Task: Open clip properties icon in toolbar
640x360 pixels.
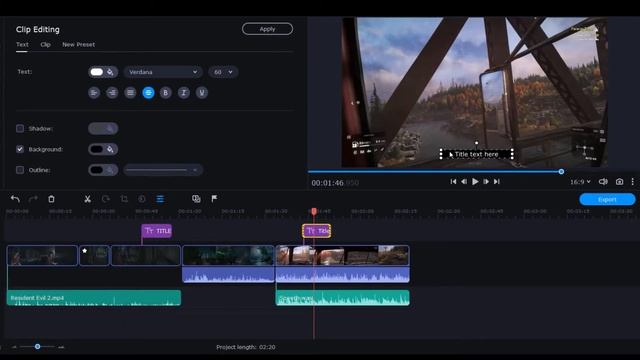Action: 160,199
